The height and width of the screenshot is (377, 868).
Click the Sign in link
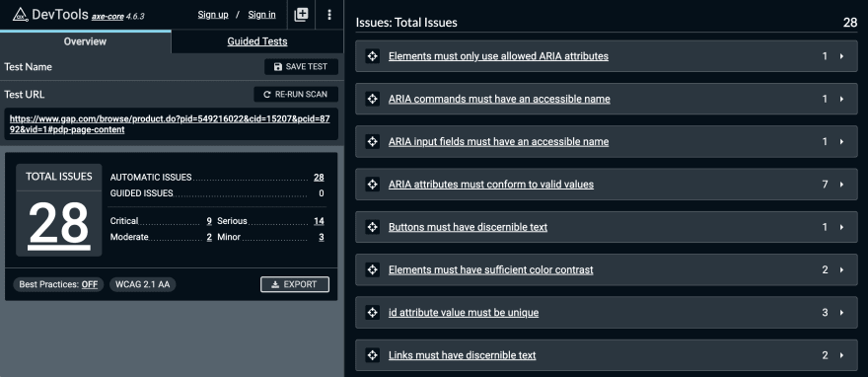(x=261, y=15)
